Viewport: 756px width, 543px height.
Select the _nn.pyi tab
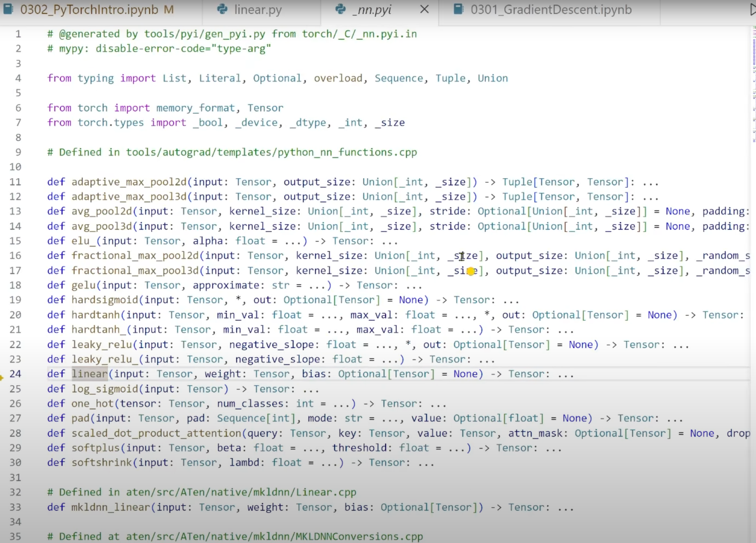pos(372,10)
